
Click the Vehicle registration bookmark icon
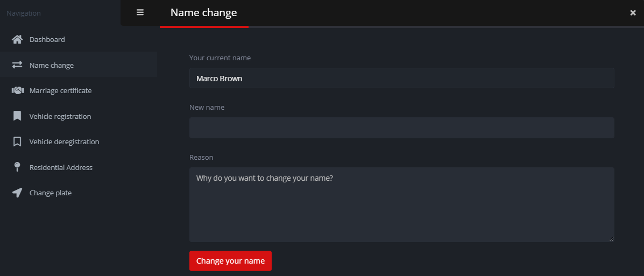(x=17, y=116)
